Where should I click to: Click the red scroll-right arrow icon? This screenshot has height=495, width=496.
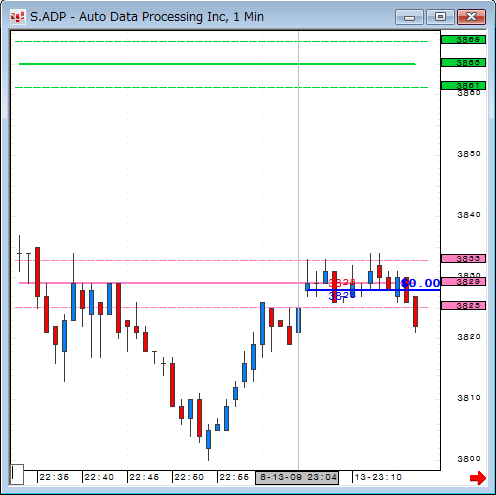[x=478, y=478]
